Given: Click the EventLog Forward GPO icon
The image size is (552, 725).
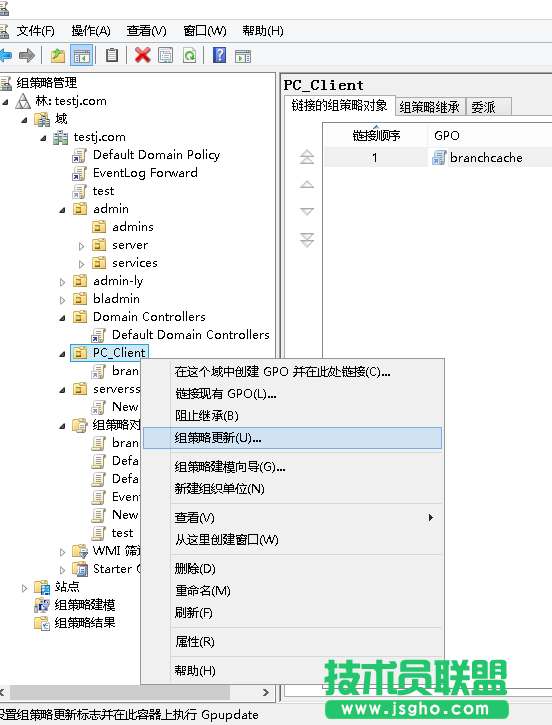Looking at the screenshot, I should tap(80, 173).
